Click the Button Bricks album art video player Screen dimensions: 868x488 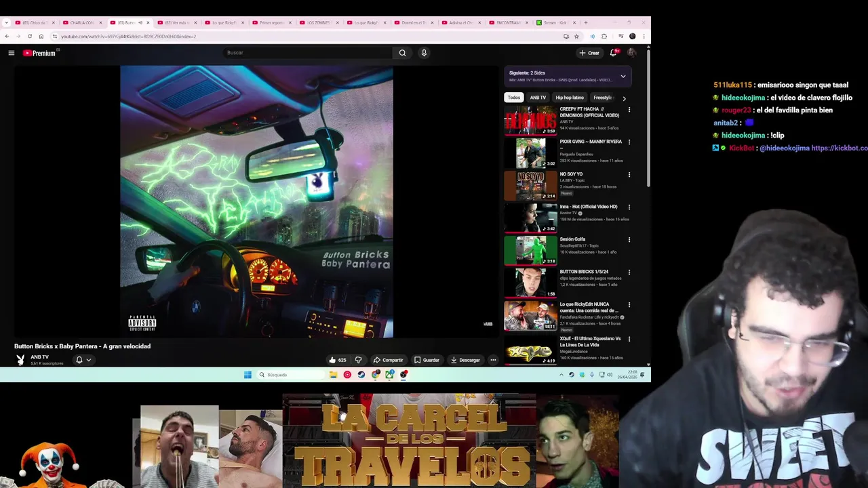click(256, 201)
